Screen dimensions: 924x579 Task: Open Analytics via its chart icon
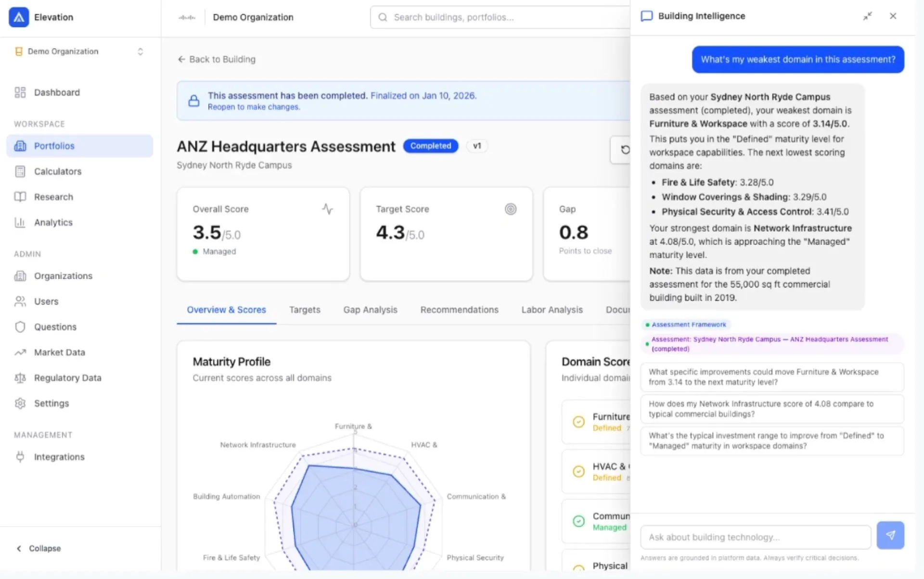20,222
